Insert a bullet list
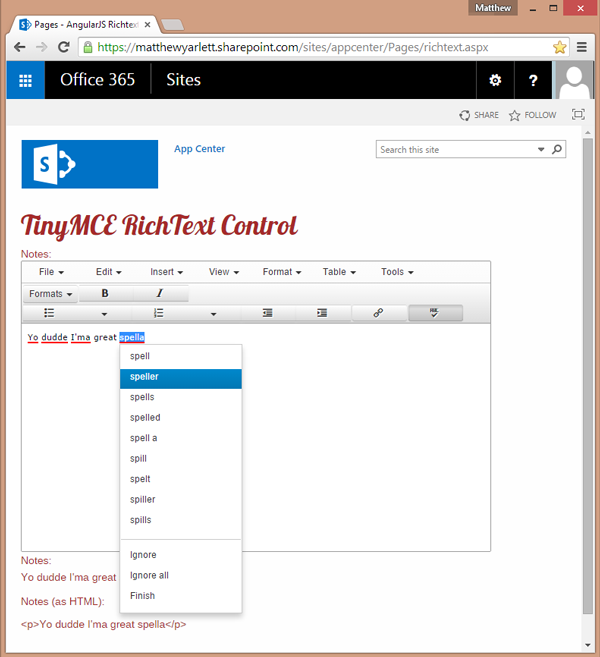Viewport: 600px width, 657px height. pos(49,313)
